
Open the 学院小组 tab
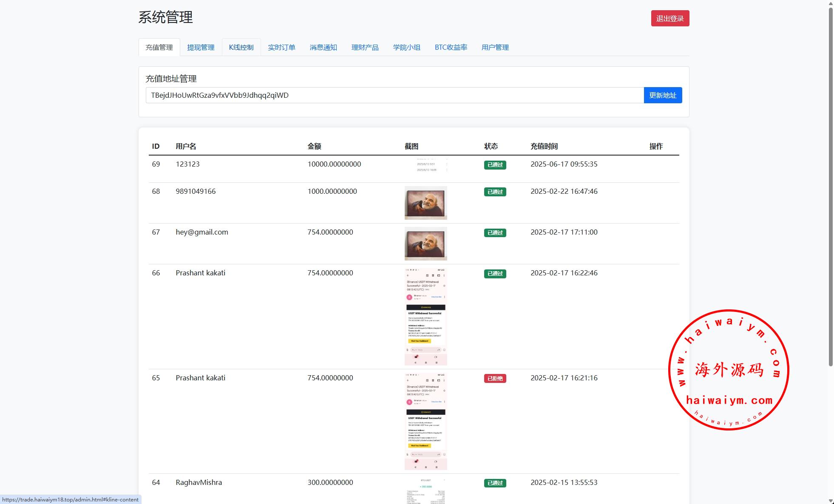click(406, 47)
